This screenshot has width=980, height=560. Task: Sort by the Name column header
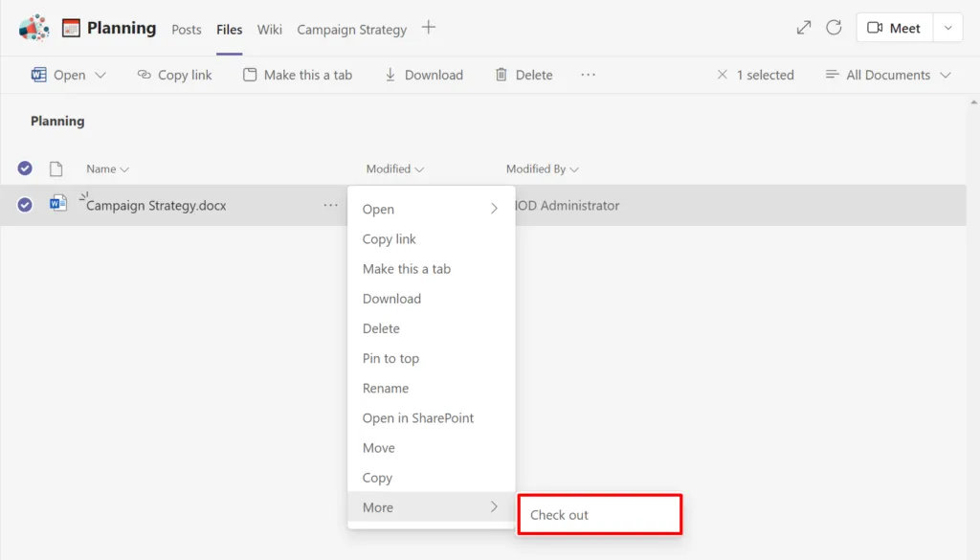click(x=107, y=168)
